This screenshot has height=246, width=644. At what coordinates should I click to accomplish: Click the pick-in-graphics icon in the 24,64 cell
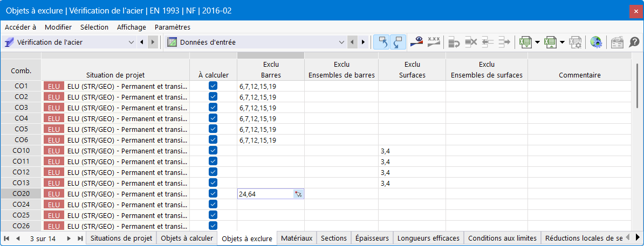pos(298,194)
